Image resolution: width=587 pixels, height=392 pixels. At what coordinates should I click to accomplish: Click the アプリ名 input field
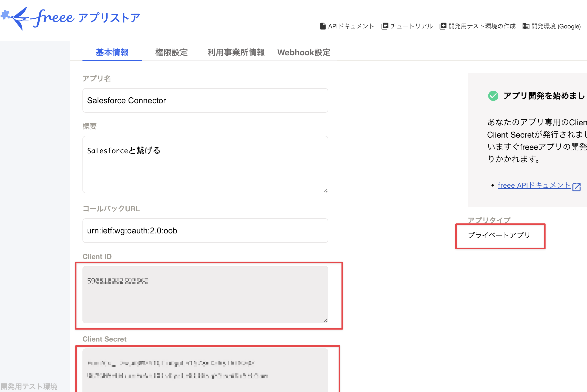point(205,100)
